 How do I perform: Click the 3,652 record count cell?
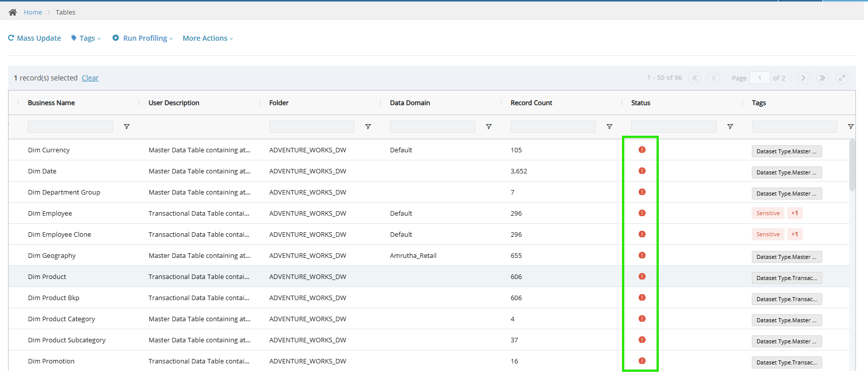[519, 171]
